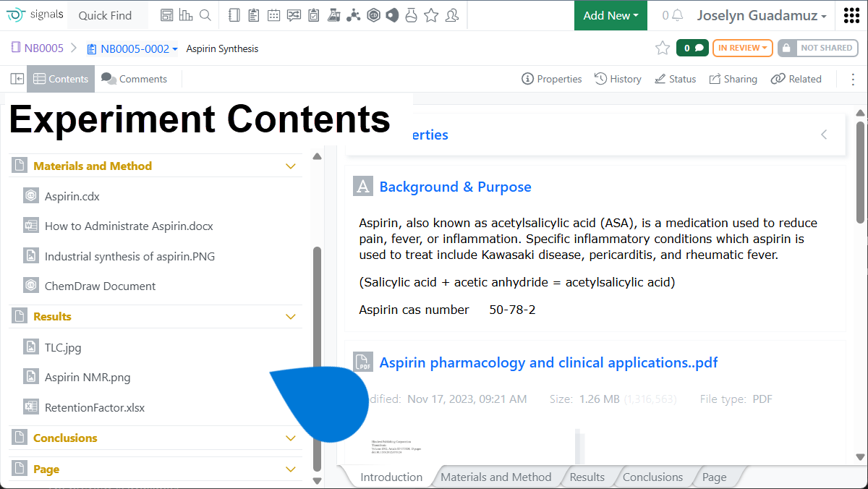
Task: Open the notebooks icon in top toolbar
Action: 234,15
